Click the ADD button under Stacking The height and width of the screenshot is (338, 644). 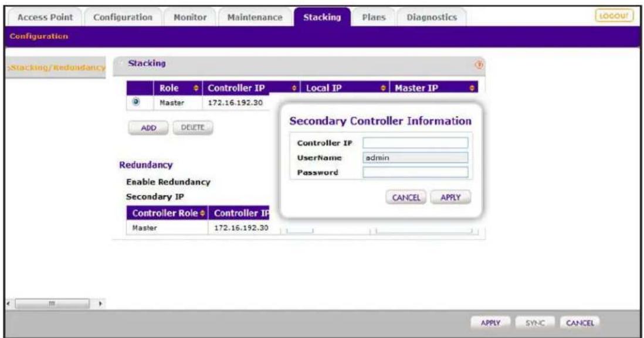(148, 128)
